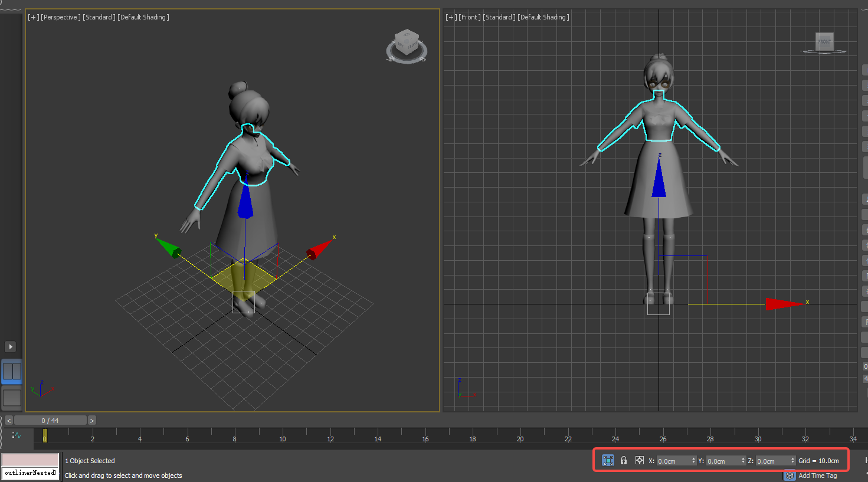Open the [+] menu of Front viewport
The height and width of the screenshot is (482, 868).
pyautogui.click(x=451, y=17)
